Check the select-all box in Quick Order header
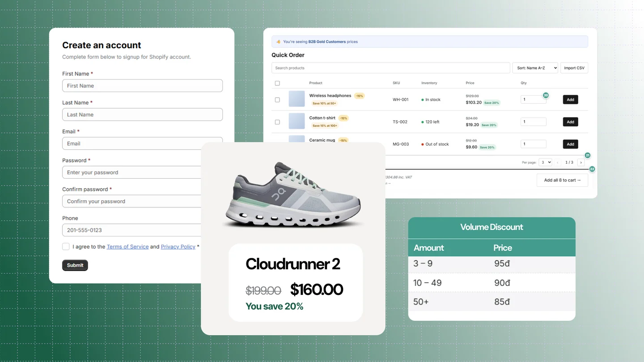This screenshot has height=362, width=644. 277,83
